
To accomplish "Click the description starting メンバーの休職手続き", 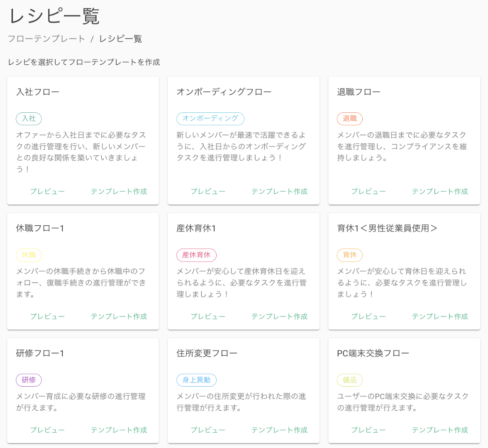I will click(81, 283).
